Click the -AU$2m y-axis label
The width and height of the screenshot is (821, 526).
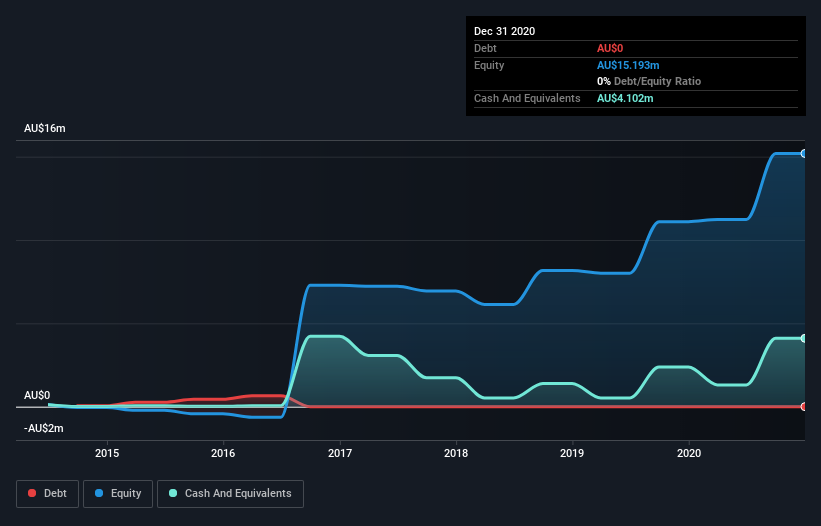tap(43, 428)
